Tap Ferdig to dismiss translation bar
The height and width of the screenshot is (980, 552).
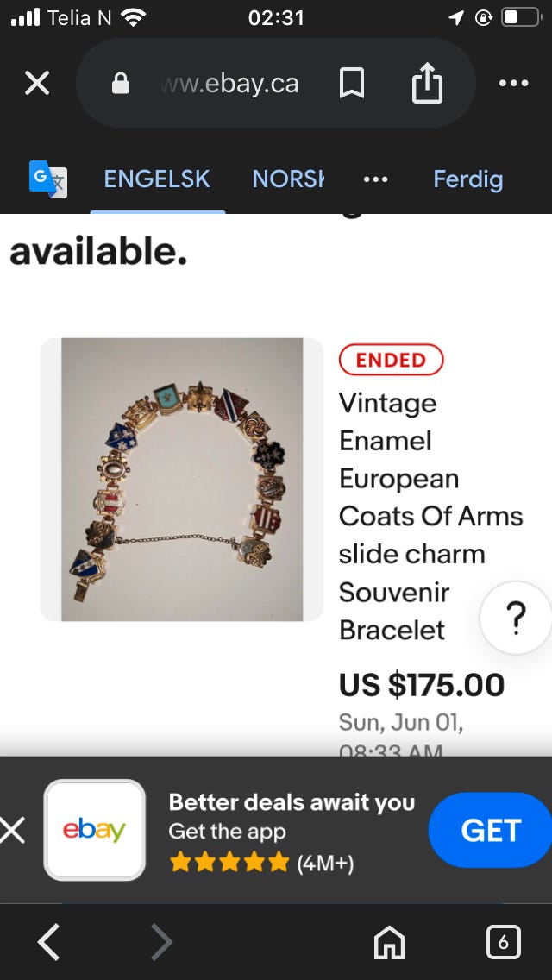pos(468,180)
